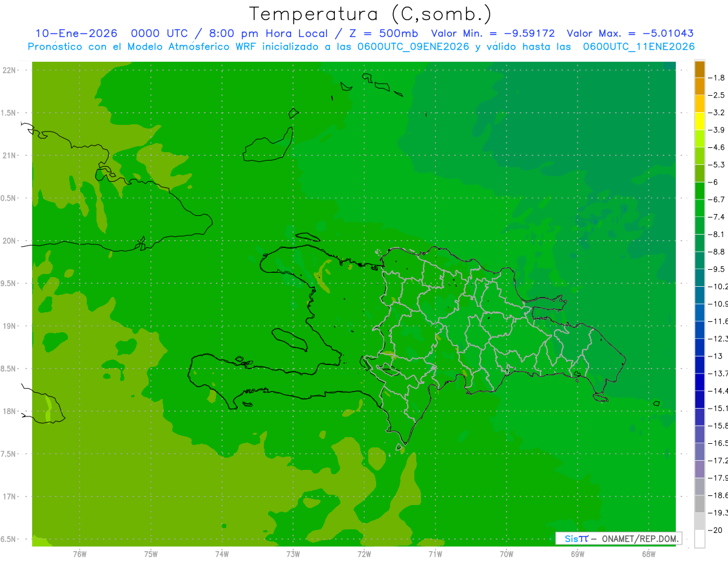Click the '76W' longitude label
The width and height of the screenshot is (728, 562).
click(x=79, y=554)
